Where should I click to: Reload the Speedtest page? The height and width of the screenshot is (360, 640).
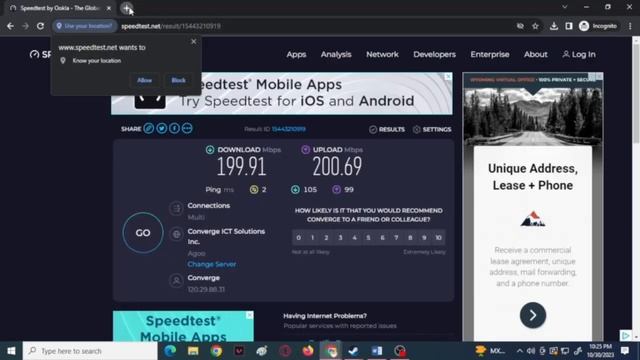40,26
